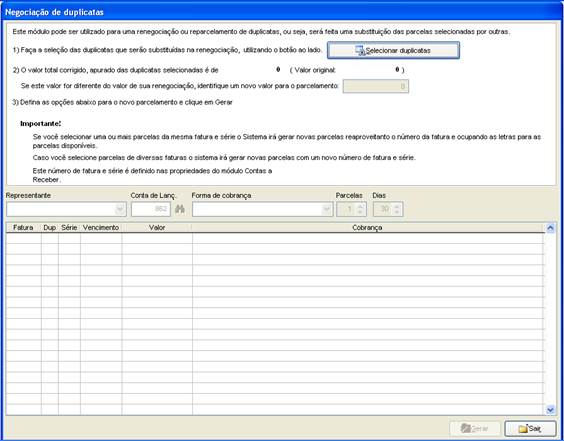Screen dimensions: 564x441
Task: Click the Selecionar duplicatas button
Action: [x=393, y=50]
